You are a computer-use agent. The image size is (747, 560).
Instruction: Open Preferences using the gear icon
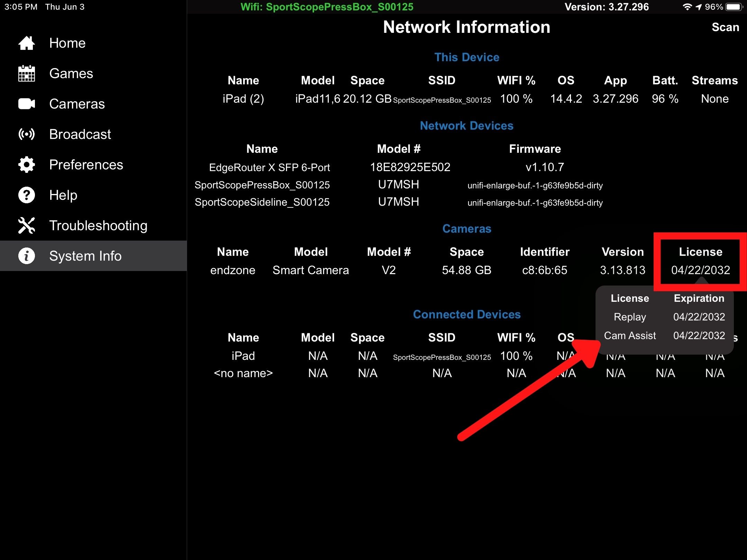(27, 165)
